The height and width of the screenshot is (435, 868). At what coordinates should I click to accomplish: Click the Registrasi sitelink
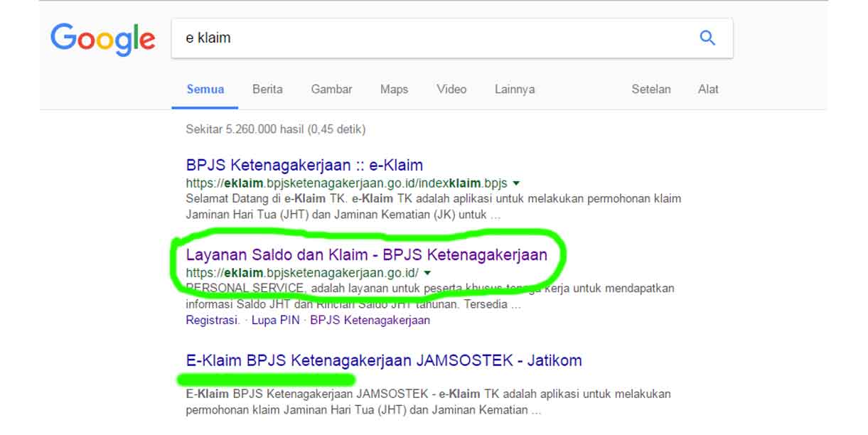point(213,321)
